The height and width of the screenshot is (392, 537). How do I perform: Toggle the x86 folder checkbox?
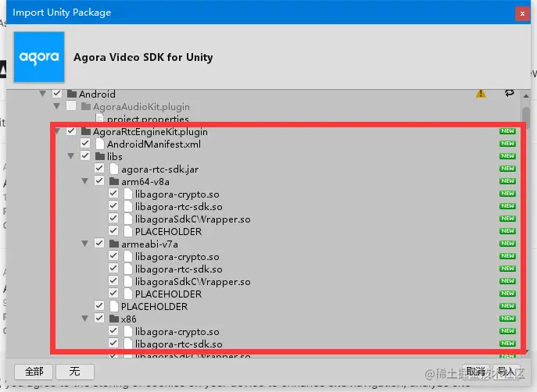(99, 318)
